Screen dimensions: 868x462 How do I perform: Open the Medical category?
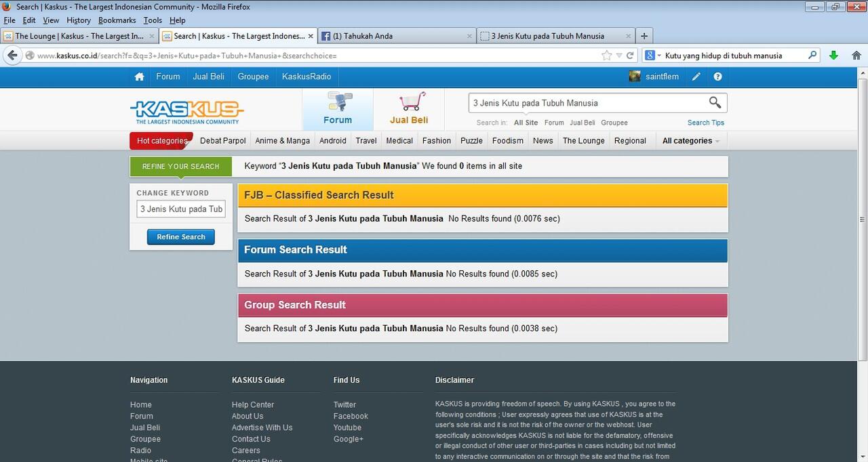[x=399, y=141]
